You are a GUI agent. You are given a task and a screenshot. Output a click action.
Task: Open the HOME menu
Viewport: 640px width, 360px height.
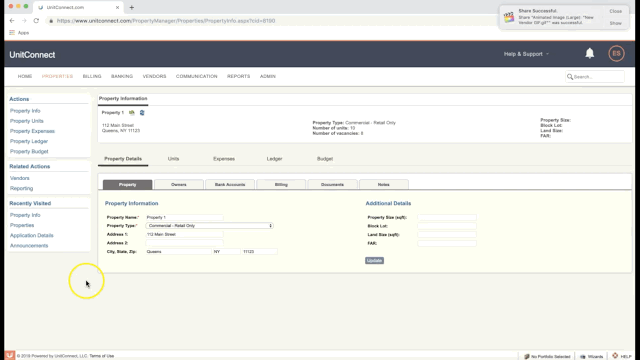25,76
